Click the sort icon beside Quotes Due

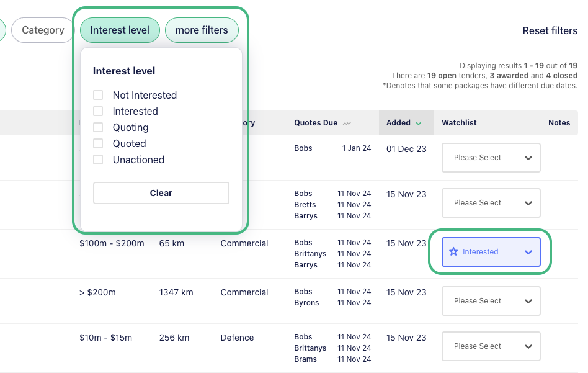point(347,124)
